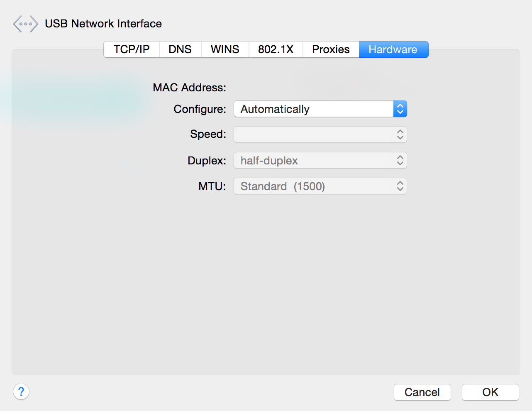The width and height of the screenshot is (532, 411).
Task: Click the chevron arrows on MTU dropdown
Action: tap(400, 186)
